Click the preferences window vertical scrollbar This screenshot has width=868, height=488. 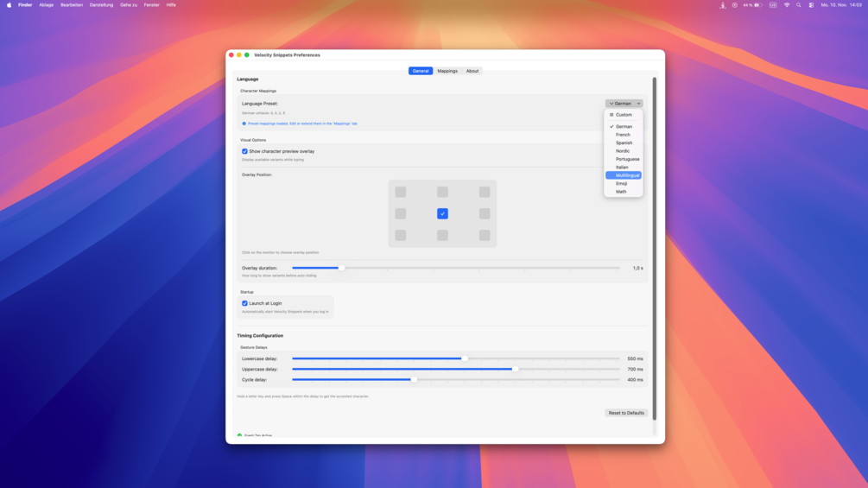pos(655,249)
